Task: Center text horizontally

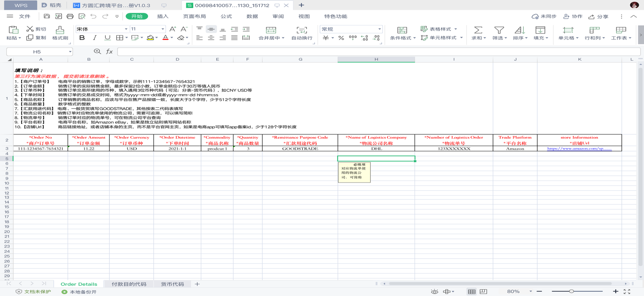Action: [x=211, y=38]
